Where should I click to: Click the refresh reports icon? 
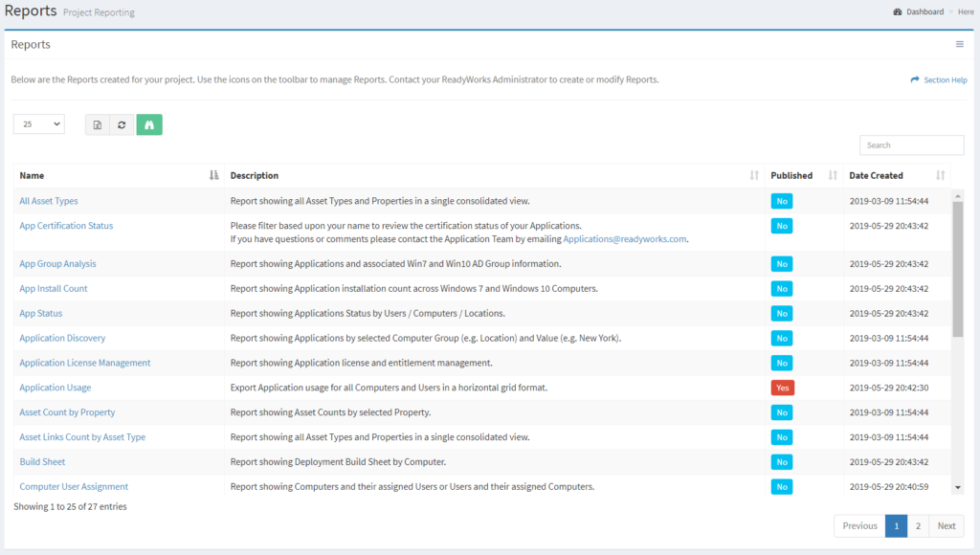pos(122,124)
